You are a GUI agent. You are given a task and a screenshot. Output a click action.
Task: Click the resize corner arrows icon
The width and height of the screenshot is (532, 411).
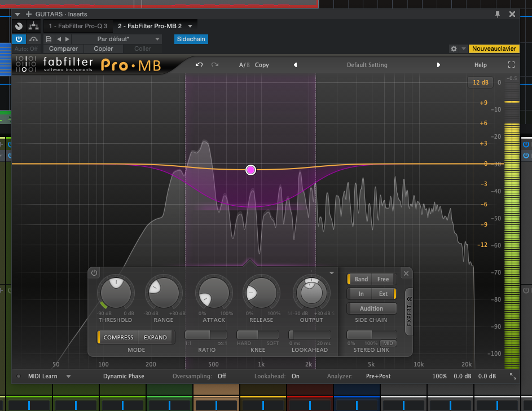click(513, 376)
